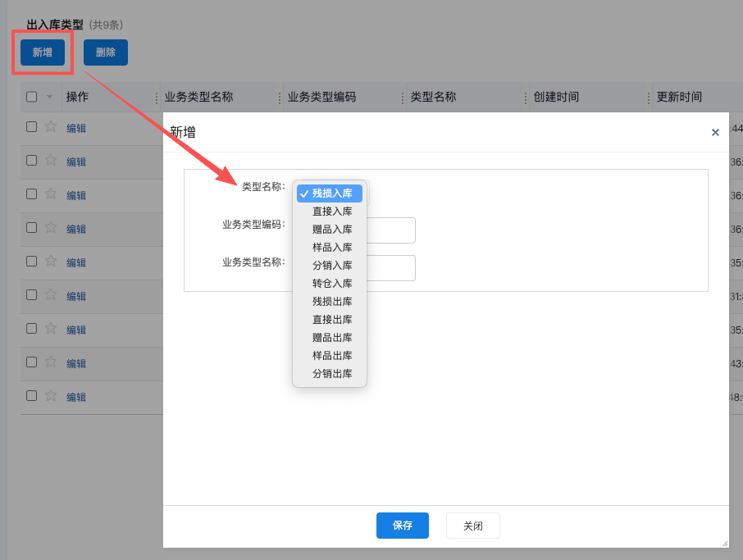The height and width of the screenshot is (560, 743).
Task: Click the 业务类型编码 input field
Action: (391, 230)
